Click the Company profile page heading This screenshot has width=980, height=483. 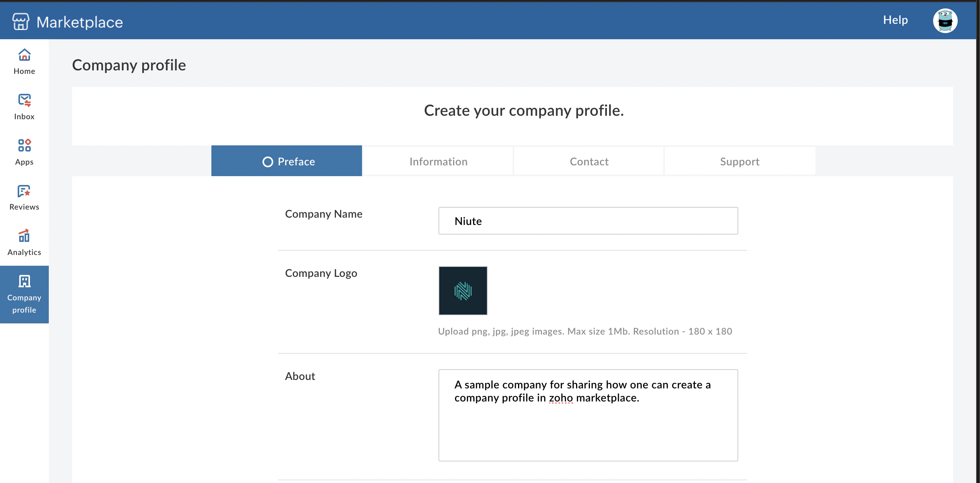point(129,65)
